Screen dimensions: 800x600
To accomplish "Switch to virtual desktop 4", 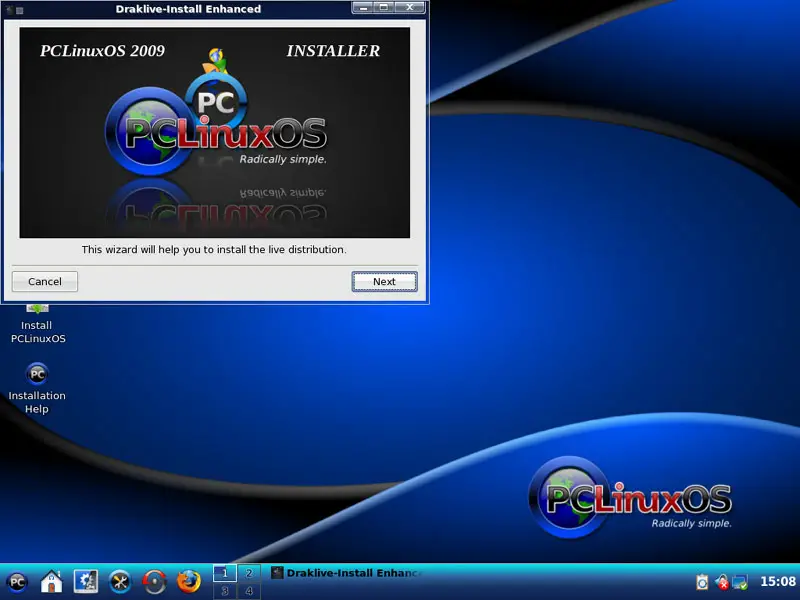I will click(x=249, y=591).
